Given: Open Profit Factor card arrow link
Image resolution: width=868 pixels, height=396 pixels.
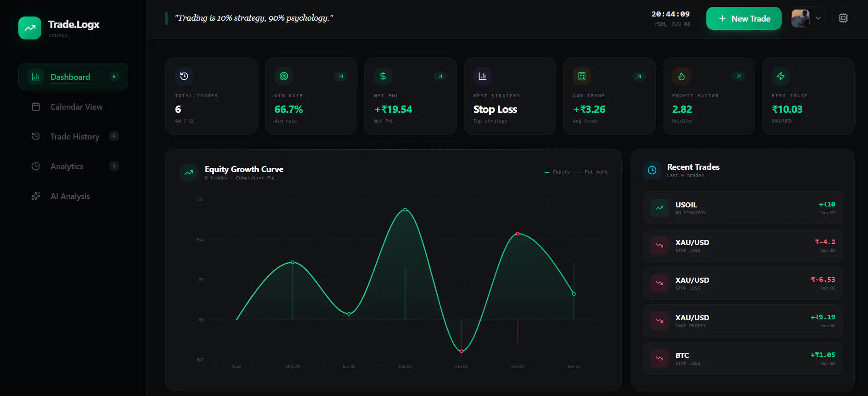Looking at the screenshot, I should pos(738,76).
